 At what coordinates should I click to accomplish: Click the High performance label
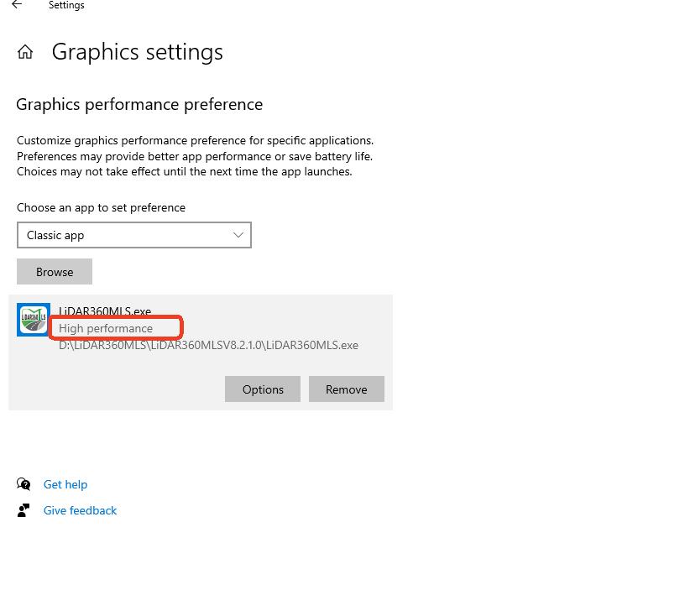pos(106,328)
